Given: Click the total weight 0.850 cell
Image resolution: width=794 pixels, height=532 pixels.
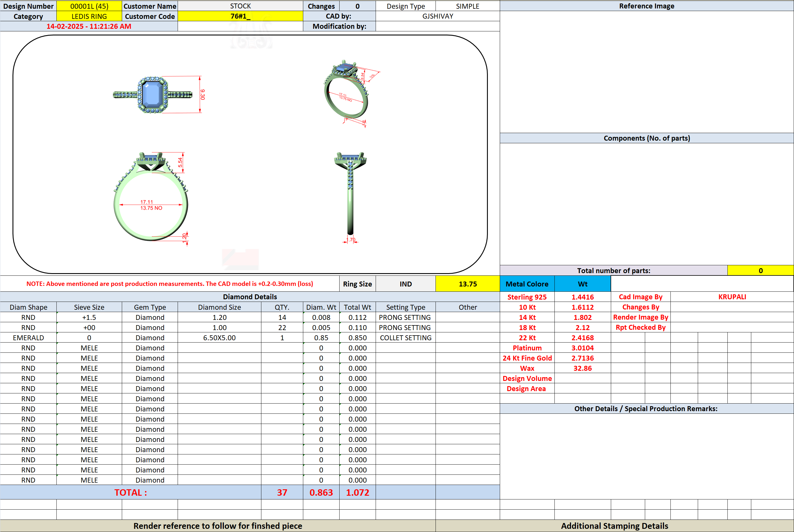Looking at the screenshot, I should tap(357, 338).
